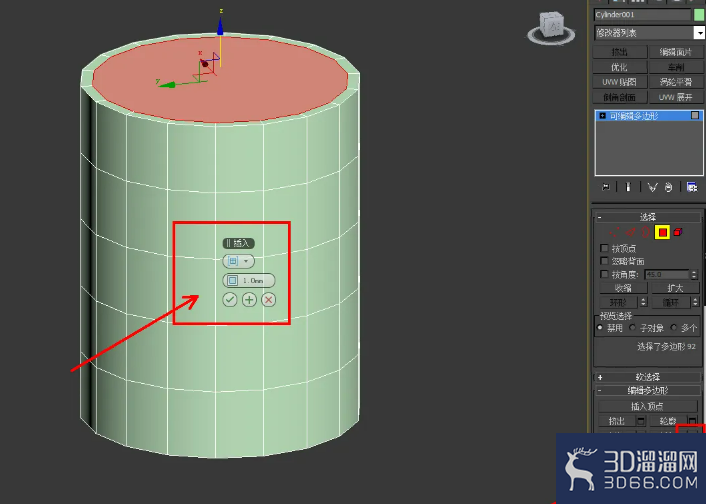
Task: Collapse the 编辑多边形 rollout
Action: (647, 390)
